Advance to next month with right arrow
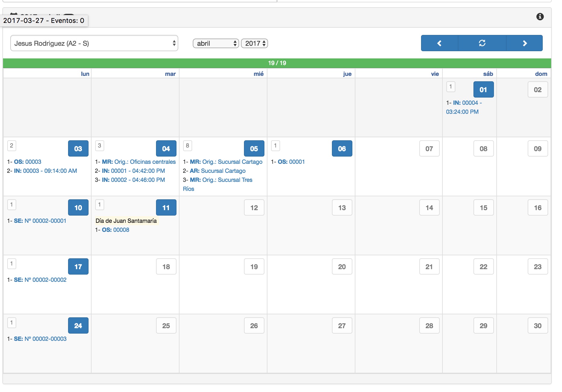The width and height of the screenshot is (562, 392). coord(524,43)
